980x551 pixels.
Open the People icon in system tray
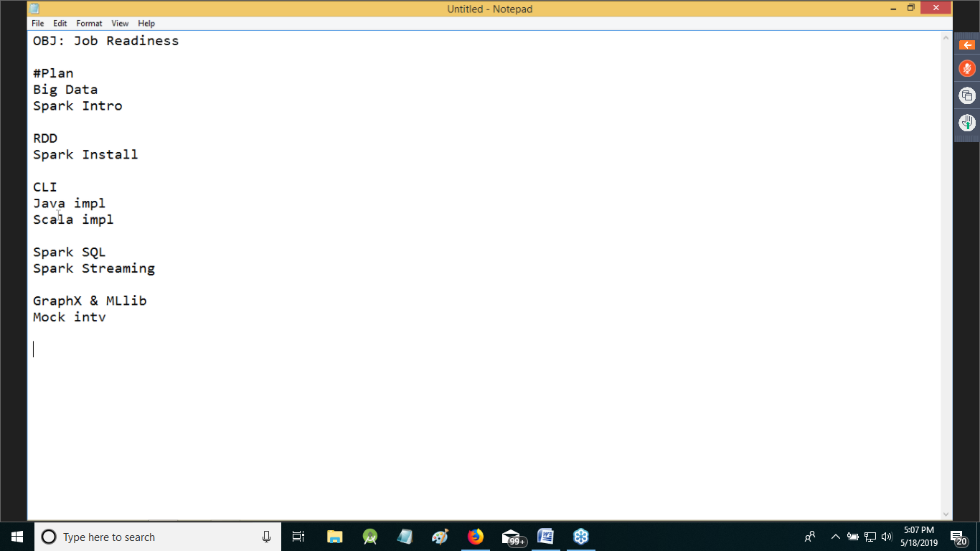pos(810,537)
